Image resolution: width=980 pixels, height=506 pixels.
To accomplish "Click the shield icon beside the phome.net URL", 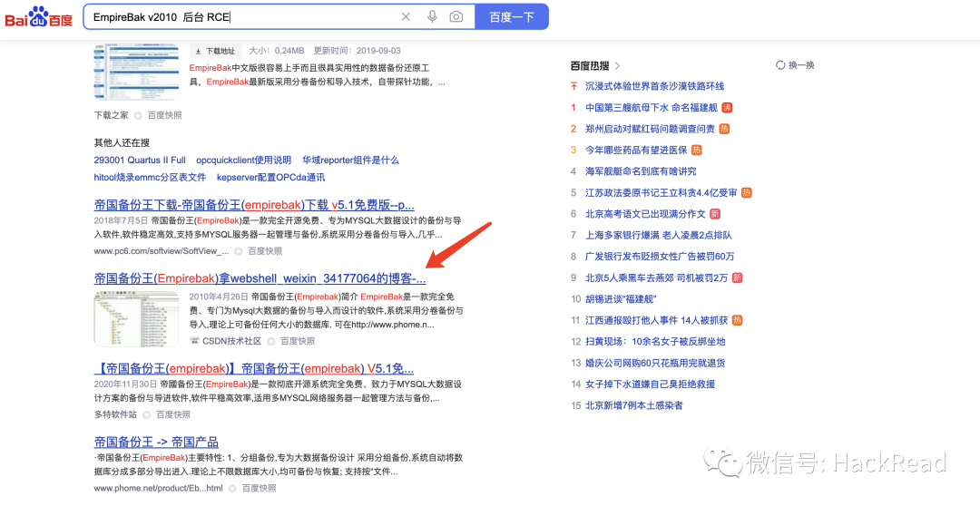I will pos(232,489).
